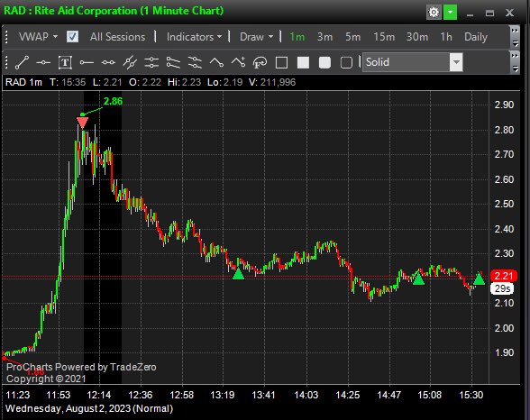This screenshot has width=530, height=420.
Task: Click the V: 211,996 volume readout
Action: point(272,82)
